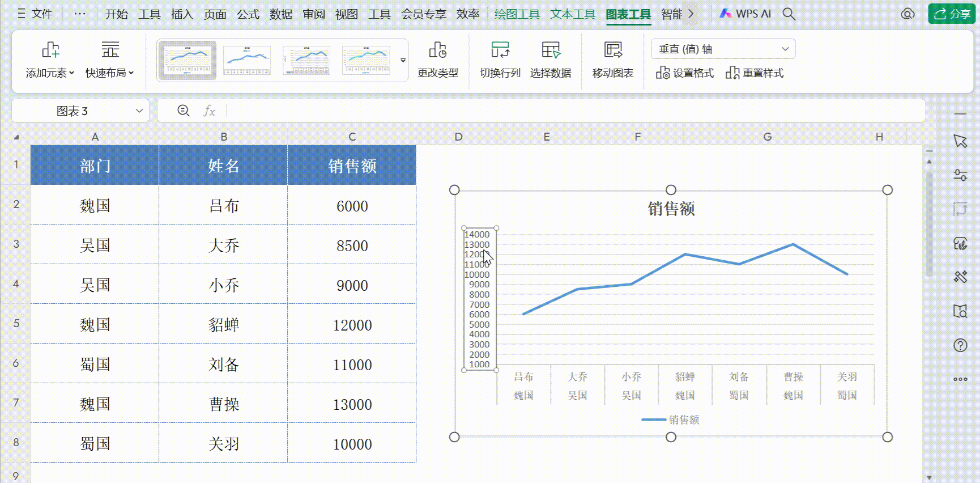Click the sidebar map search icon

click(x=960, y=311)
